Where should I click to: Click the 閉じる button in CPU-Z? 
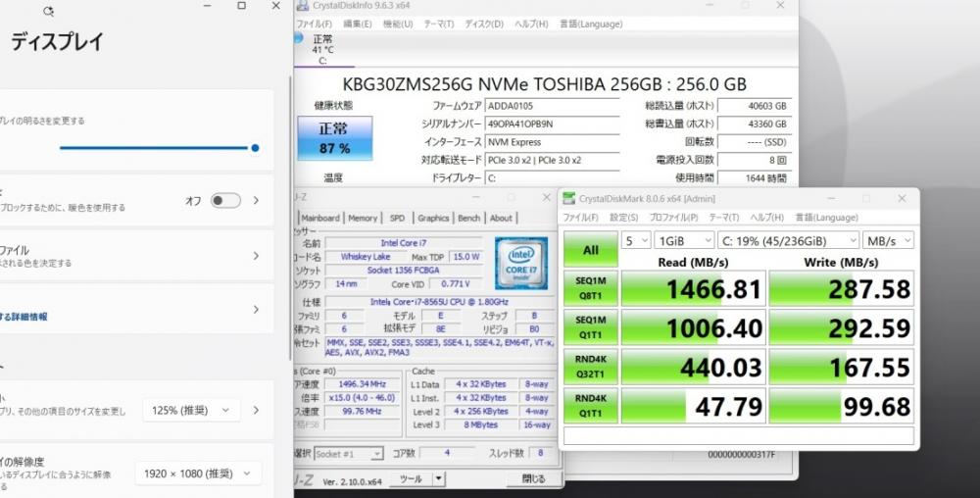(533, 478)
